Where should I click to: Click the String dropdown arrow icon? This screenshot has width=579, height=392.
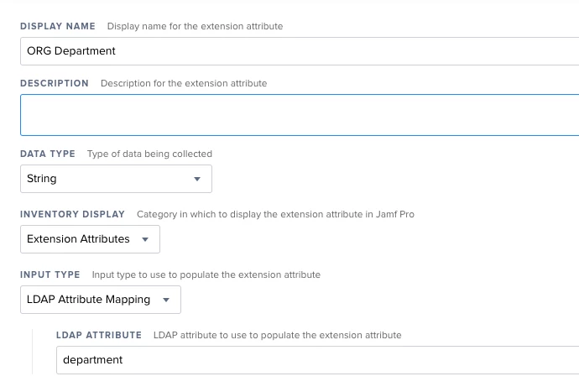pos(197,179)
